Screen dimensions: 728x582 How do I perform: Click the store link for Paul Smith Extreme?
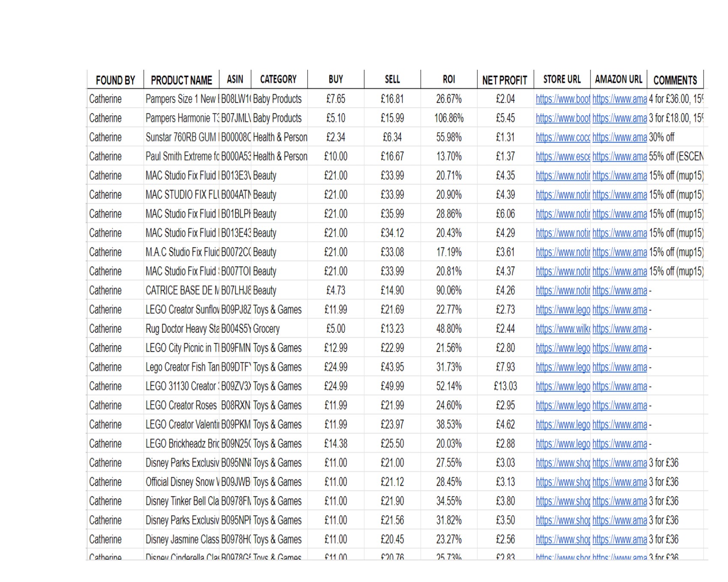point(563,157)
